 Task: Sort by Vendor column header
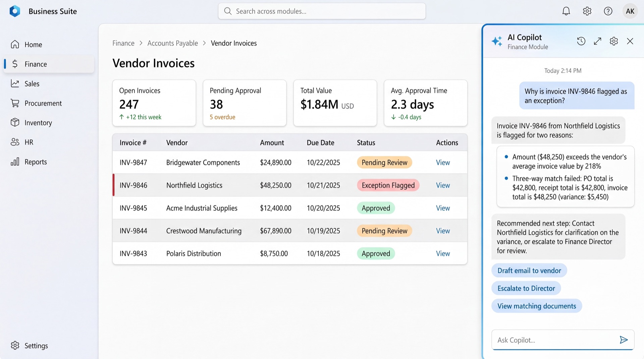[x=177, y=143]
